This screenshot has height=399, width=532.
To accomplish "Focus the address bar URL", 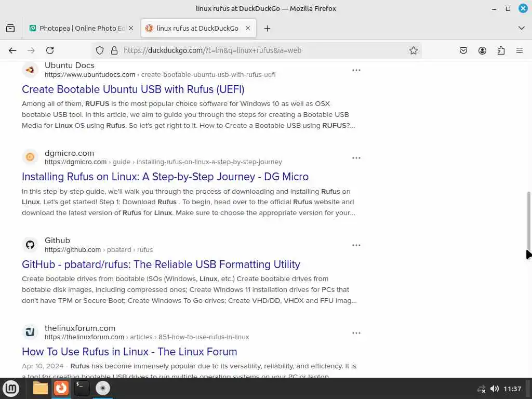I will click(258, 50).
